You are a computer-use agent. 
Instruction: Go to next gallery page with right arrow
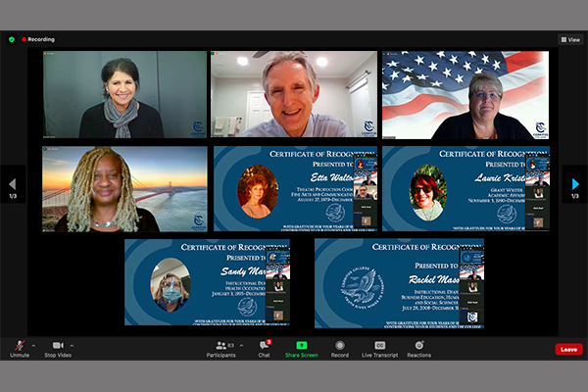(x=575, y=184)
